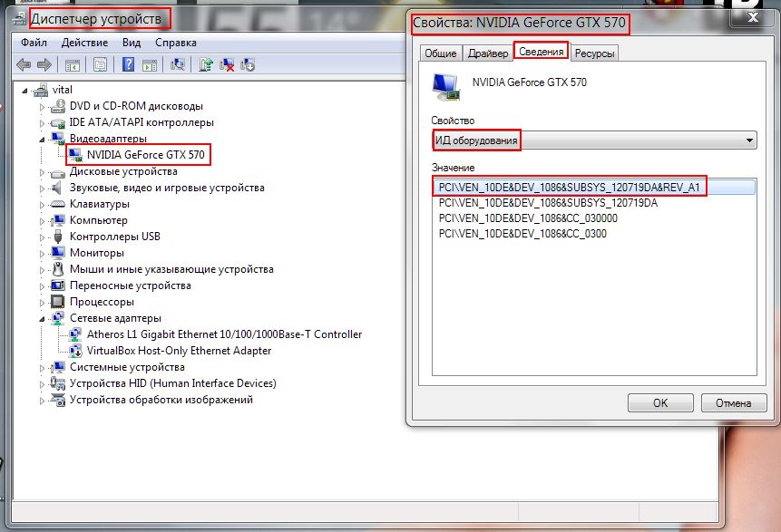781x532 pixels.
Task: Click the Forward arrow in Device Manager toolbar
Action: tap(44, 64)
